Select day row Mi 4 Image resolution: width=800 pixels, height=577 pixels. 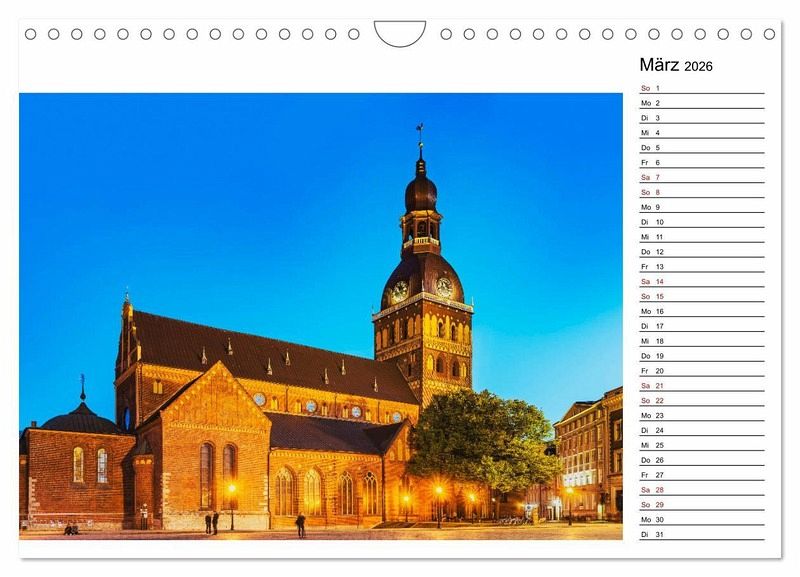point(702,133)
